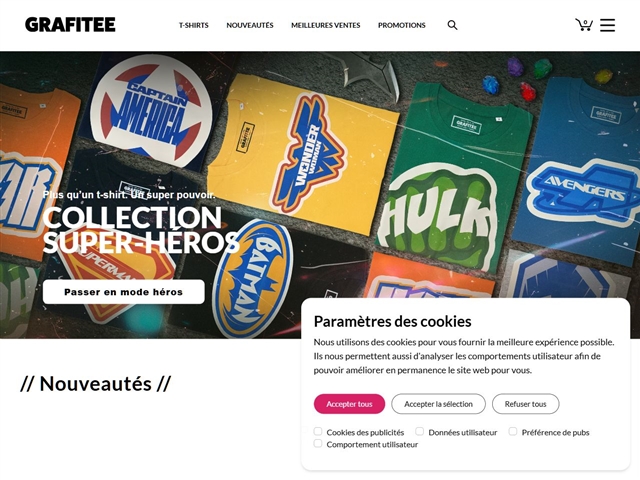The image size is (640, 480).
Task: Click the Nouveautés section heading
Action: click(x=96, y=384)
